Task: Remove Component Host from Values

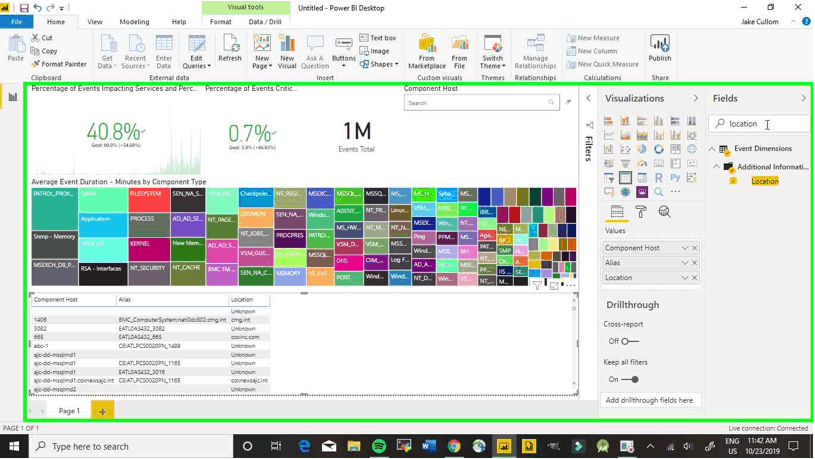Action: [694, 248]
